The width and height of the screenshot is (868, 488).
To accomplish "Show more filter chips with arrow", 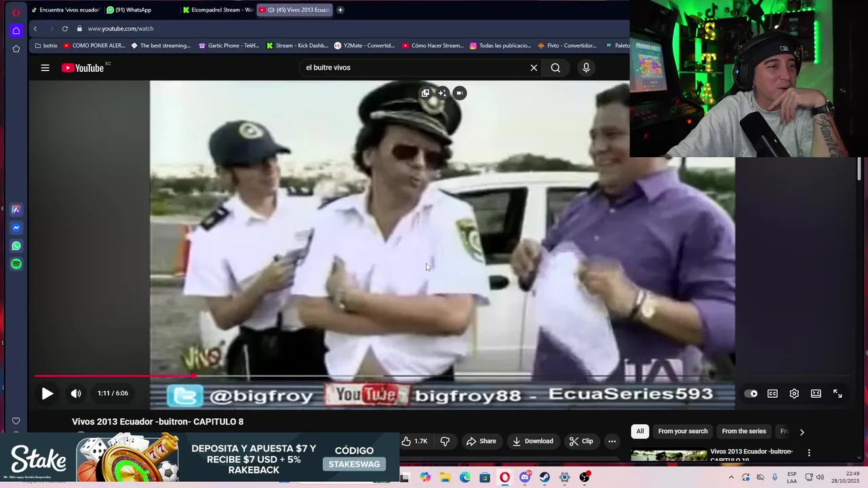I will (802, 432).
